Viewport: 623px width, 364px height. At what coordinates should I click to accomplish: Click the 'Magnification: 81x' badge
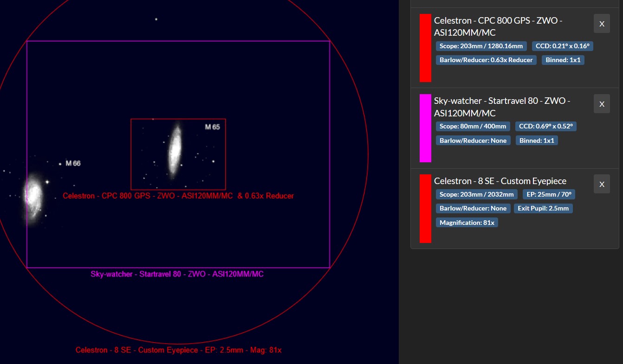tap(467, 223)
